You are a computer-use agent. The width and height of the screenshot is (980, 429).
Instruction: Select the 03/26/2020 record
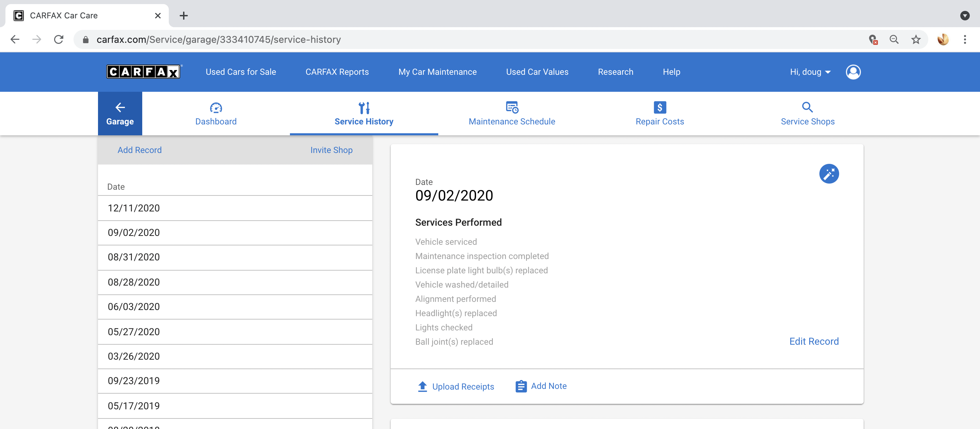click(x=235, y=356)
